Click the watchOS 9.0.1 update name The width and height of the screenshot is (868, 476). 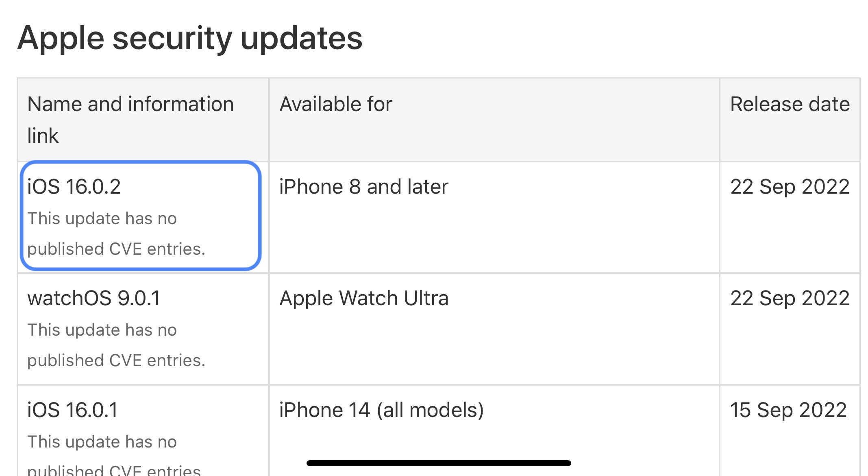click(x=94, y=298)
